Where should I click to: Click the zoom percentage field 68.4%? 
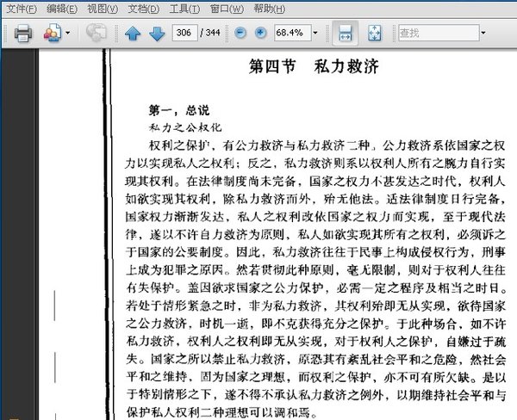[x=292, y=33]
